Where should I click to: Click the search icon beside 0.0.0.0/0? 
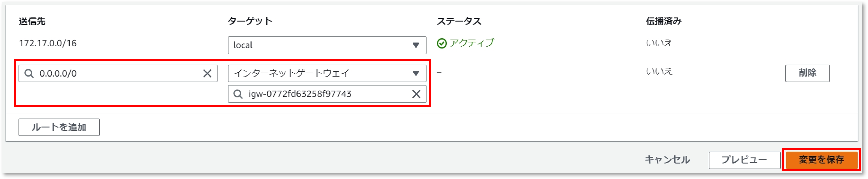(x=29, y=73)
